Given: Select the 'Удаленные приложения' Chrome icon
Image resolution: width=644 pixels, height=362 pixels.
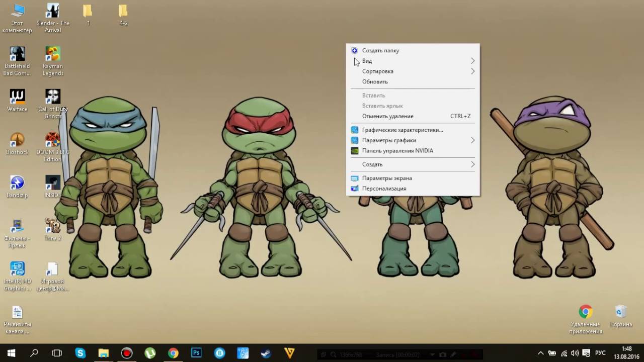Looking at the screenshot, I should [x=586, y=320].
